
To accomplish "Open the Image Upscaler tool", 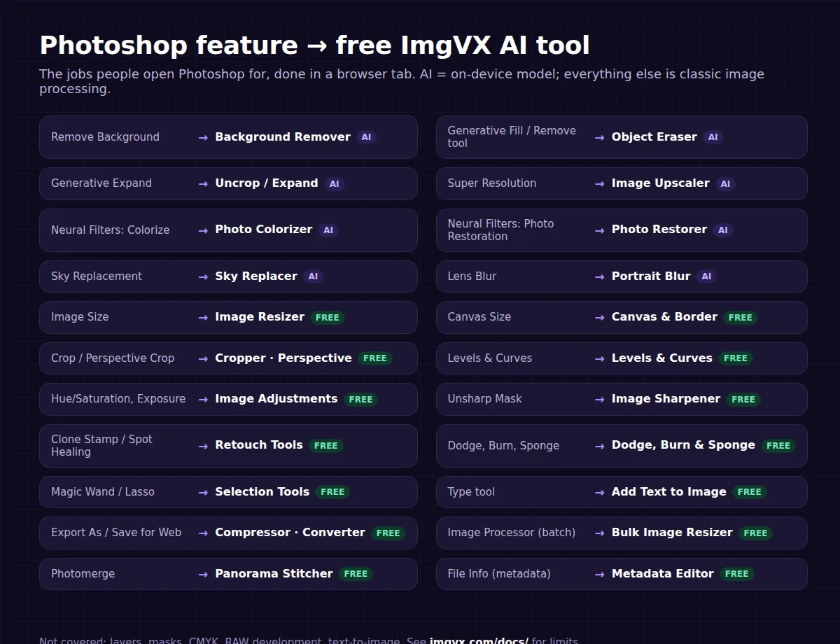I will pyautogui.click(x=661, y=183).
